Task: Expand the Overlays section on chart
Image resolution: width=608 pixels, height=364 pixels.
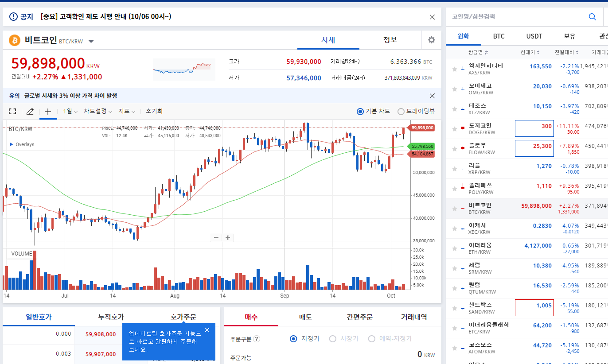Action: tap(22, 144)
